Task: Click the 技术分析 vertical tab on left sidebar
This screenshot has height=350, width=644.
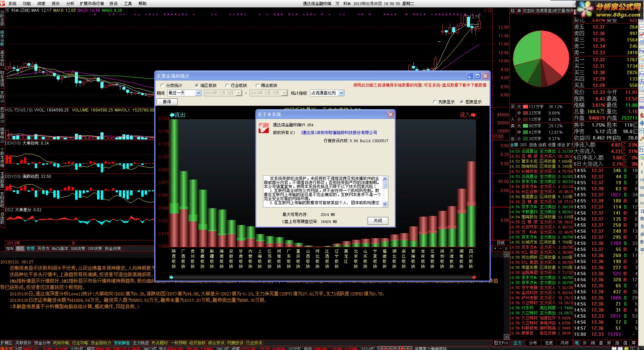Action: click(x=2, y=38)
